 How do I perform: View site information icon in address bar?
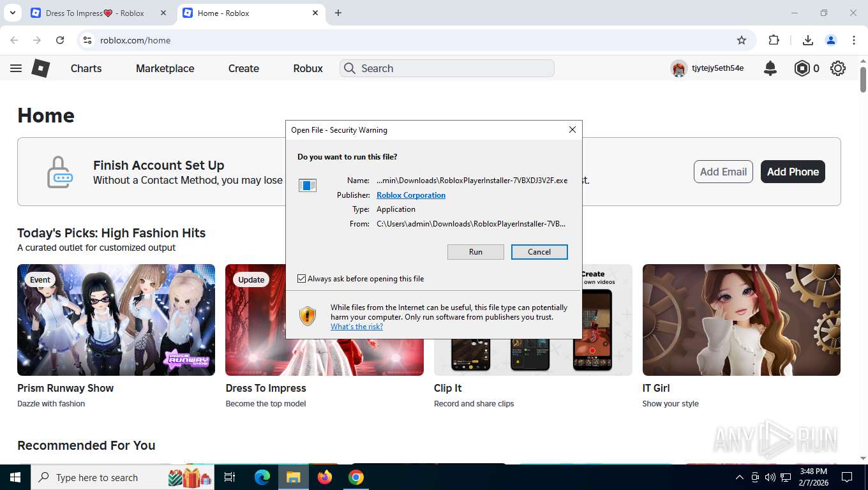pyautogui.click(x=88, y=40)
